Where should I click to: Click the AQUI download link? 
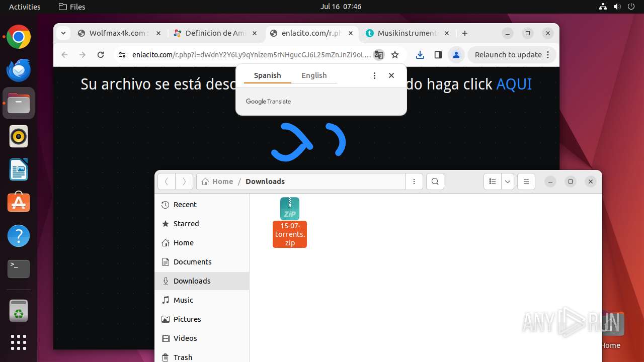[514, 84]
